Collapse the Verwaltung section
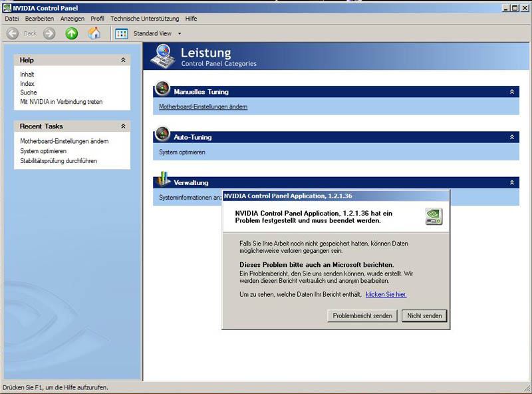532x394 pixels. coord(512,183)
